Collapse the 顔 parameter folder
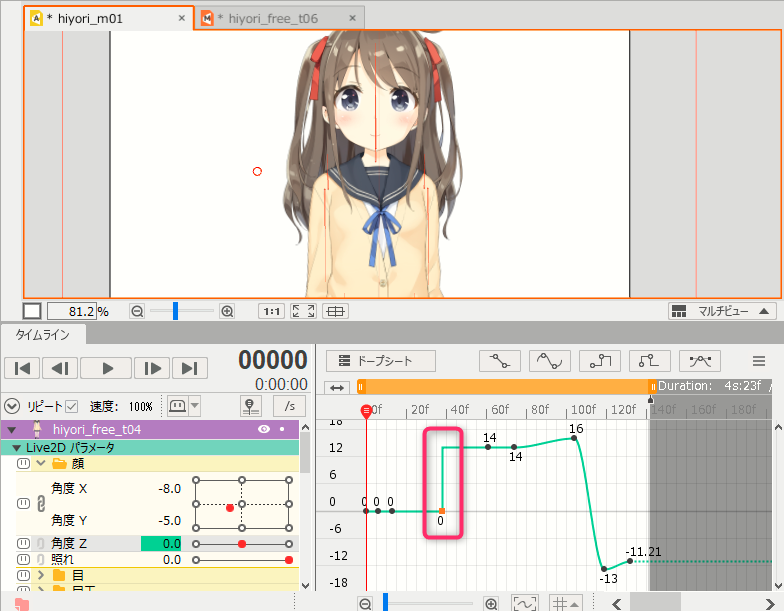The image size is (784, 611). 41,464
